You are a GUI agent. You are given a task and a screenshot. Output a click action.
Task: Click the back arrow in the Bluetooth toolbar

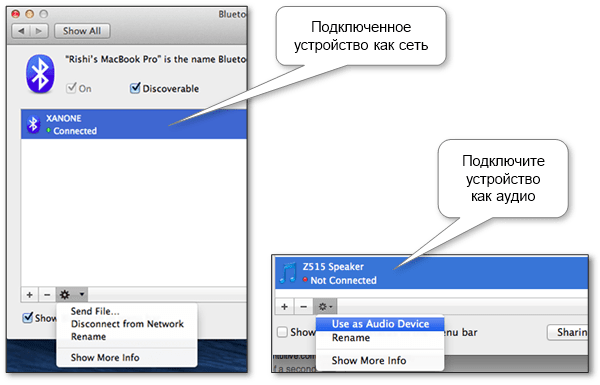[x=21, y=31]
